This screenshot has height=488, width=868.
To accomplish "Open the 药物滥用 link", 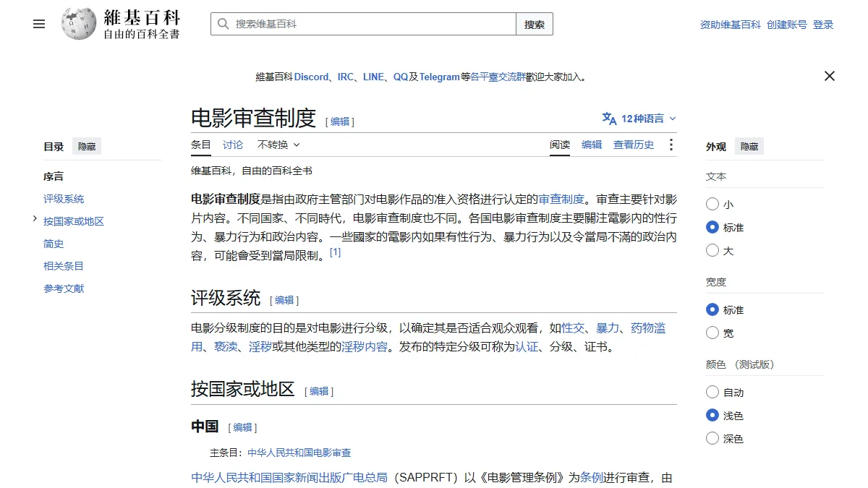I will coord(648,328).
